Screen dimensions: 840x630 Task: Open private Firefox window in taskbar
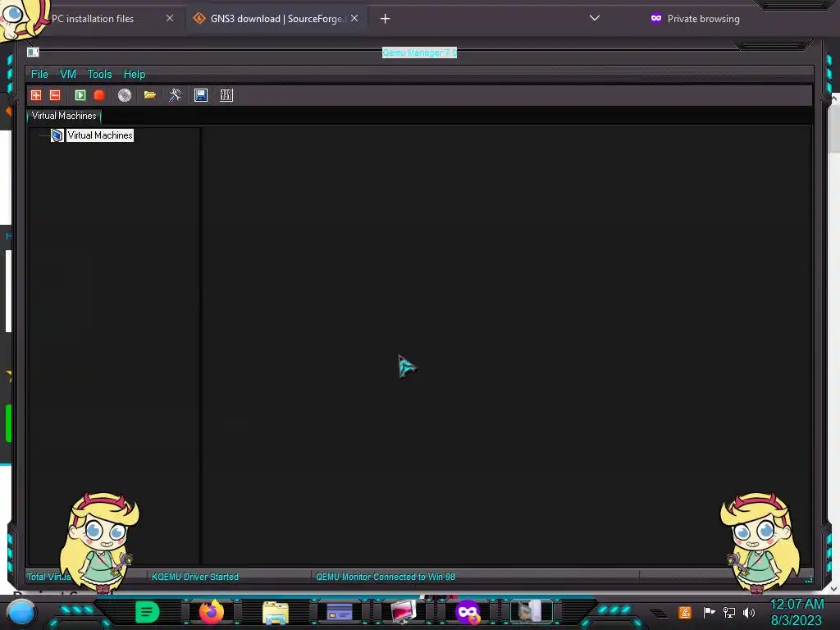[467, 612]
